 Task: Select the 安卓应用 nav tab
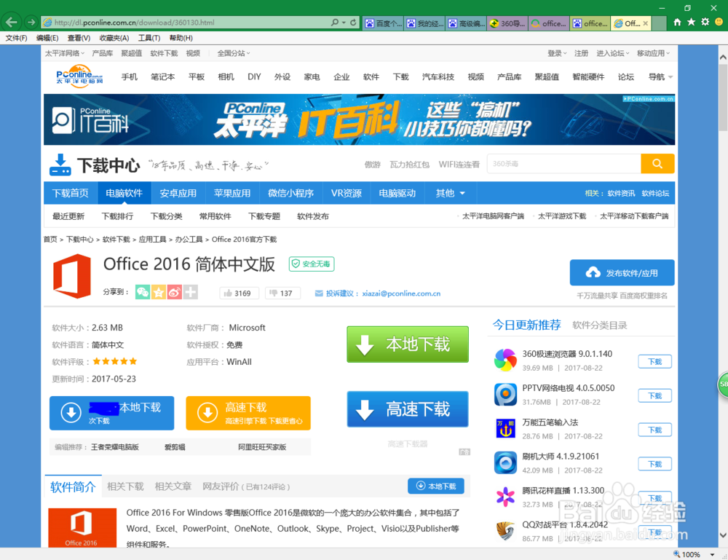[178, 193]
